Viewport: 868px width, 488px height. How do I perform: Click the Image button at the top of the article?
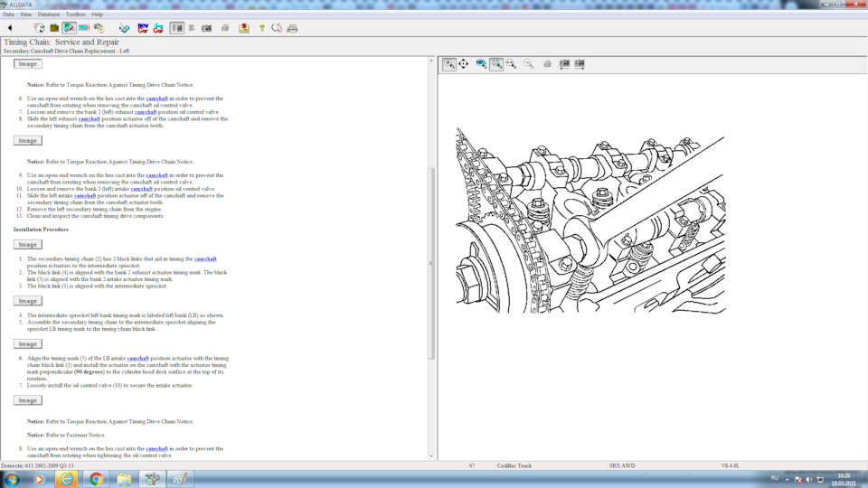tap(28, 64)
